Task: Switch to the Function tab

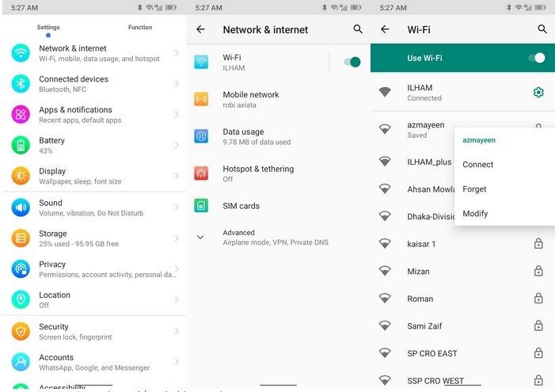Action: click(x=140, y=28)
